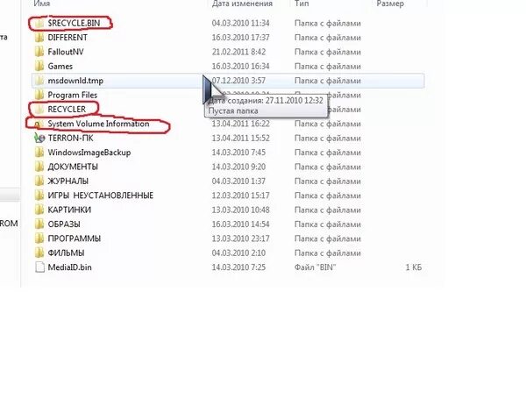Click the TERRON-ПК backup icon
526x420 pixels.
39,138
